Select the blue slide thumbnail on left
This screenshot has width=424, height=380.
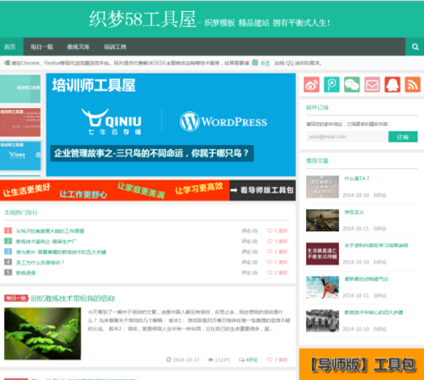pyautogui.click(x=20, y=155)
